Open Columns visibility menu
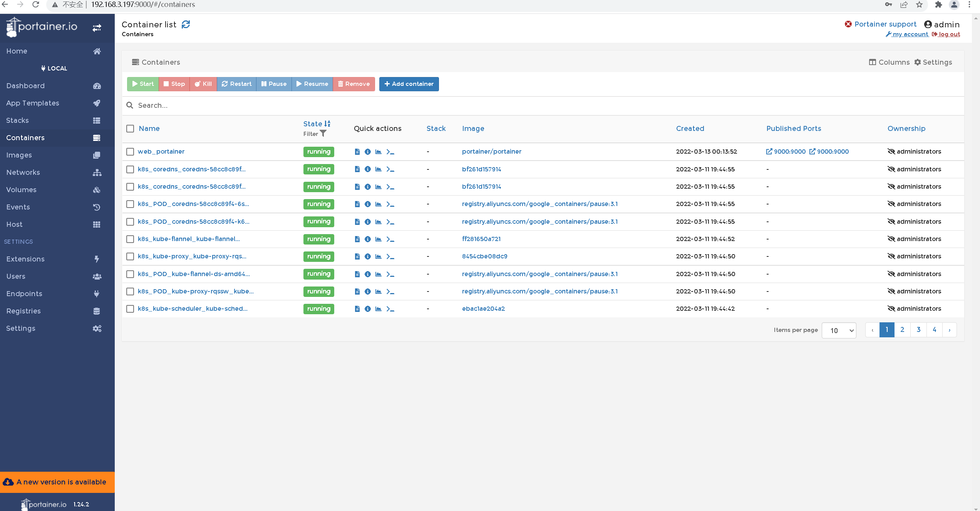 point(889,62)
